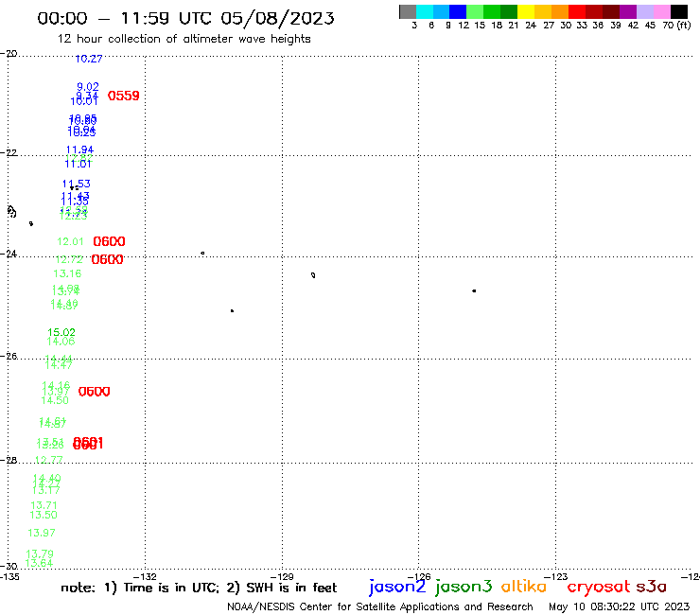Click the latitude label -20
Viewport: 700px width, 615px height.
coord(9,54)
